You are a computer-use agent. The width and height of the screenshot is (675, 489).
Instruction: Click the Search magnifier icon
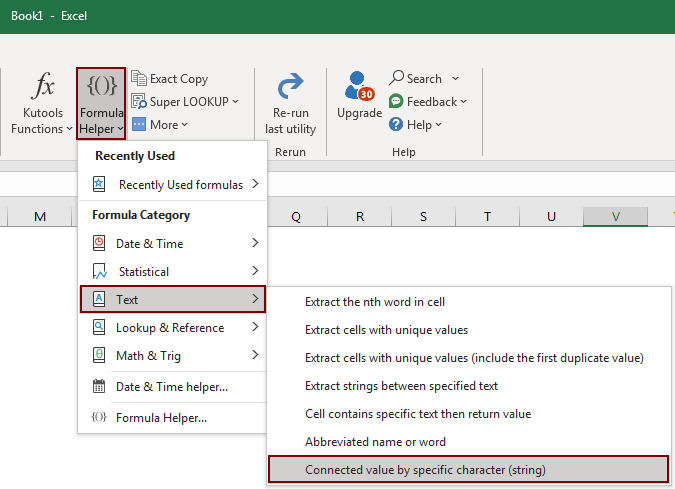(396, 78)
